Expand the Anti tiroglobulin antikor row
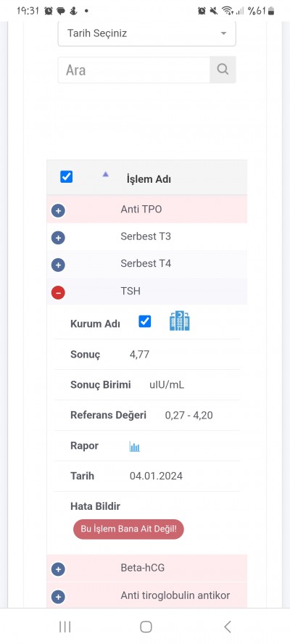 [x=58, y=596]
